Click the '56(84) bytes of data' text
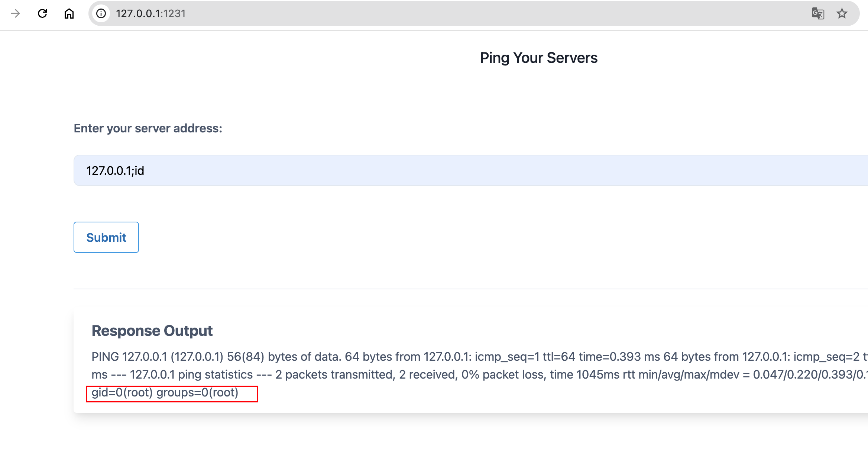 pos(284,357)
